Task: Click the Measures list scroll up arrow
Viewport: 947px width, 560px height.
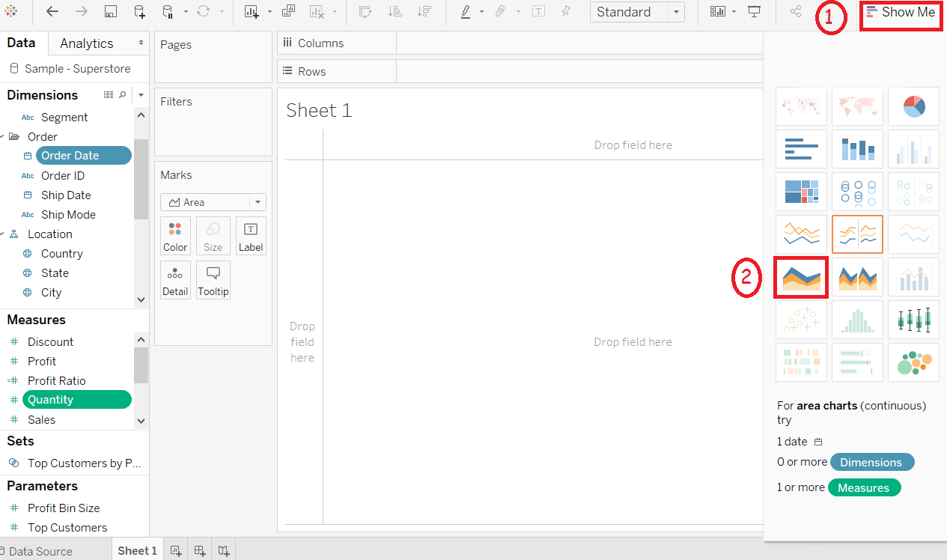Action: (141, 339)
